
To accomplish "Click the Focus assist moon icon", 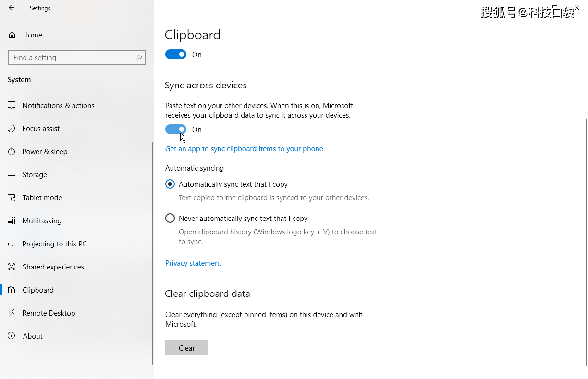I will click(12, 128).
